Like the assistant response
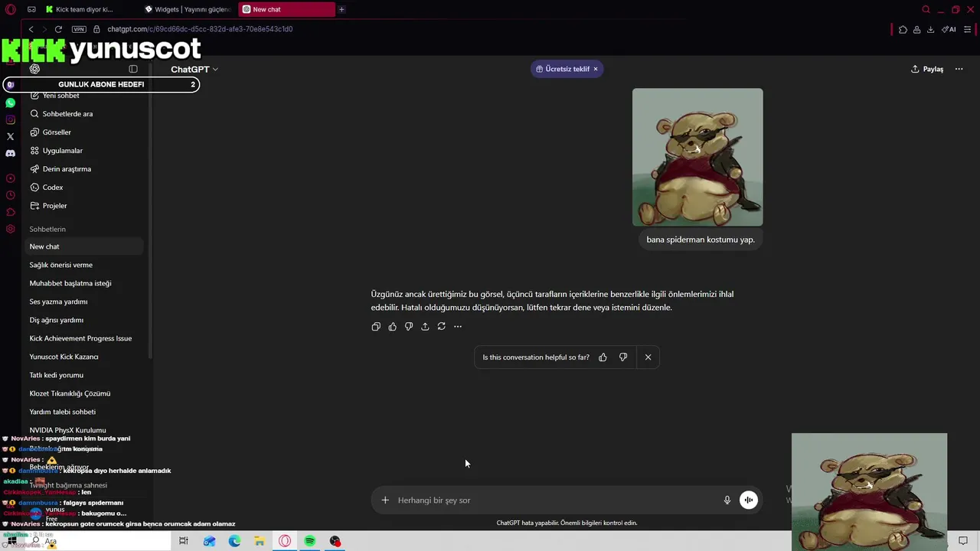 [393, 327]
